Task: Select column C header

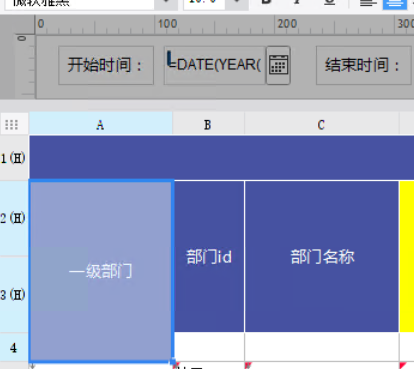Action: pos(322,124)
